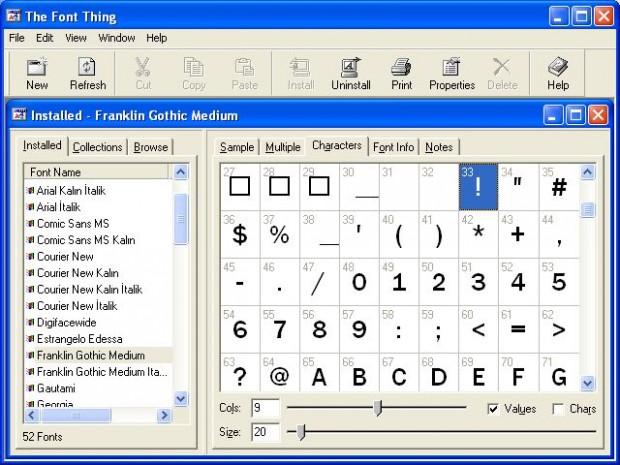
Task: Switch to the Sample tab
Action: point(237,147)
